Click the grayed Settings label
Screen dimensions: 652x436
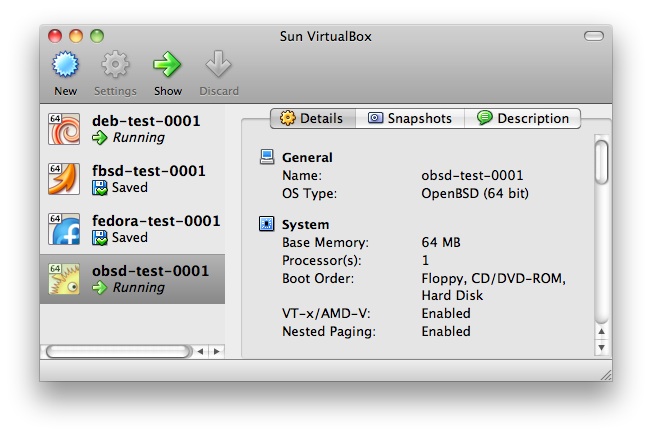coord(115,91)
